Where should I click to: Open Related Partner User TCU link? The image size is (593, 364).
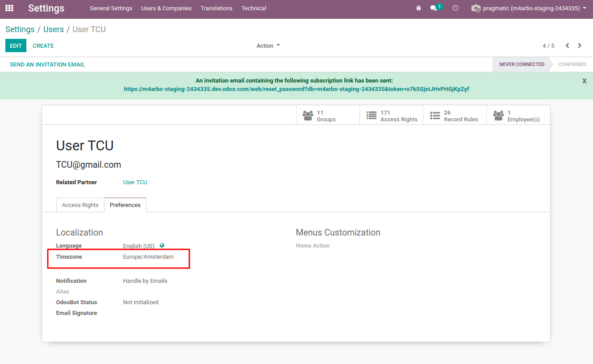135,182
